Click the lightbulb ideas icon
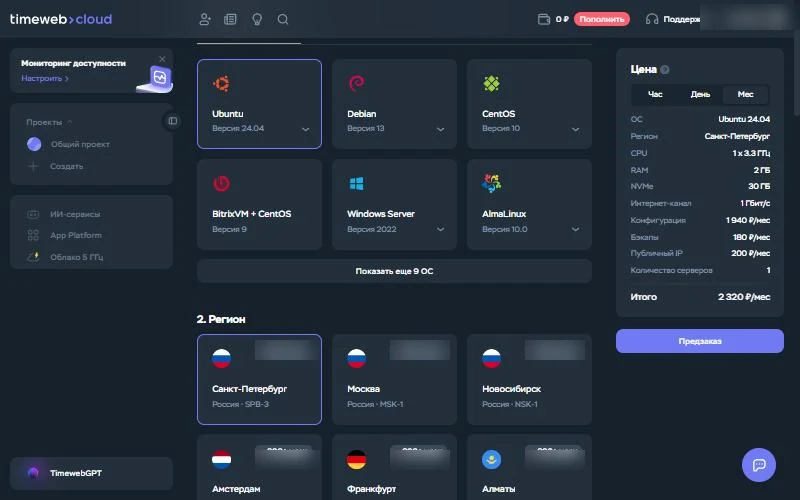800x500 pixels. point(257,19)
